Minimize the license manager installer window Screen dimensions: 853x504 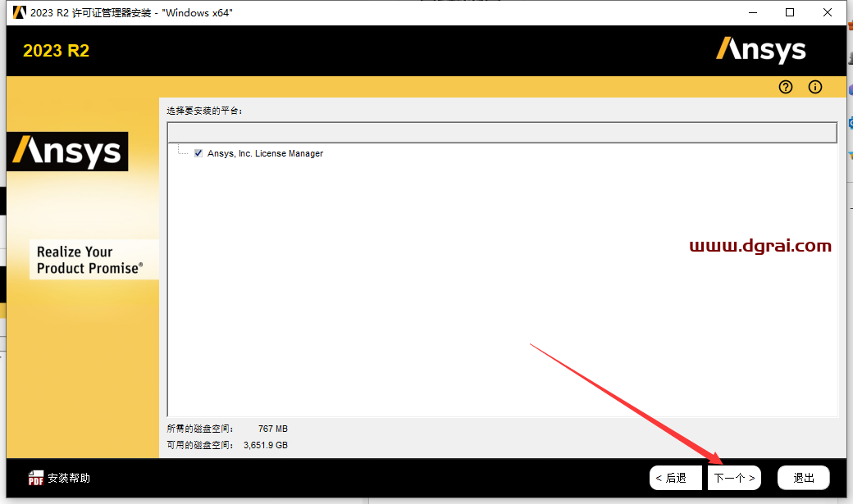pyautogui.click(x=753, y=12)
